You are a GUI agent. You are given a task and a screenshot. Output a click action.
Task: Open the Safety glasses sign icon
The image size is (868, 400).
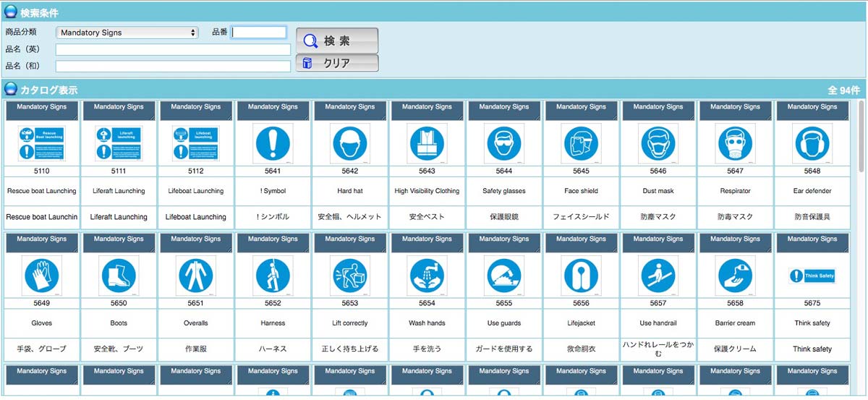click(504, 143)
